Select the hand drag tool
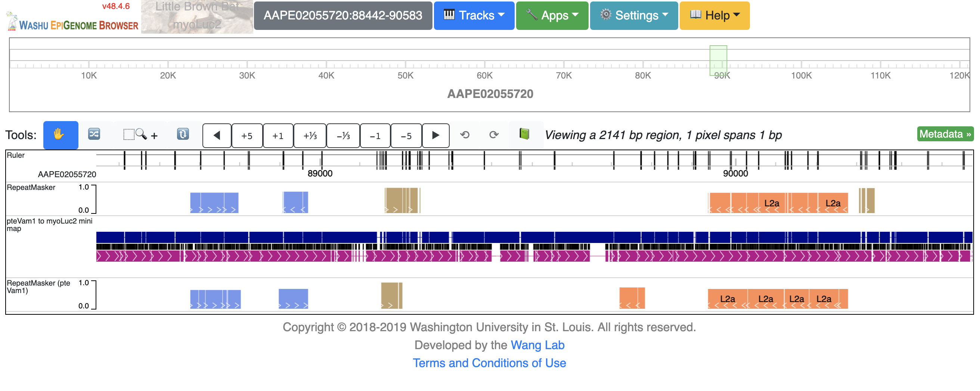 click(61, 135)
